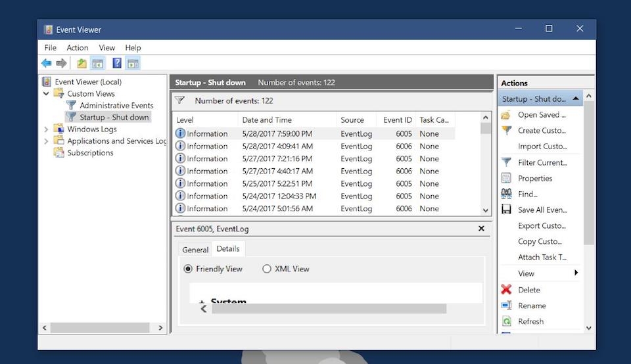Viewport: 631px width, 364px height.
Task: Click the Up one level folder icon
Action: (82, 63)
